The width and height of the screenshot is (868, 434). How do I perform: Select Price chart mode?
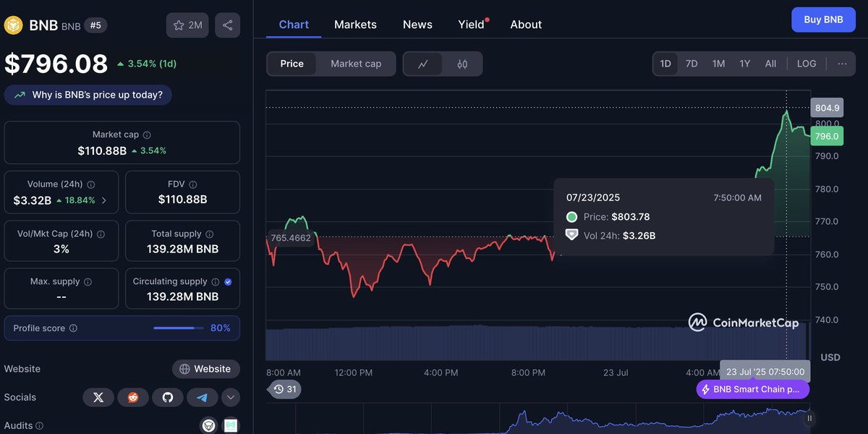coord(292,64)
